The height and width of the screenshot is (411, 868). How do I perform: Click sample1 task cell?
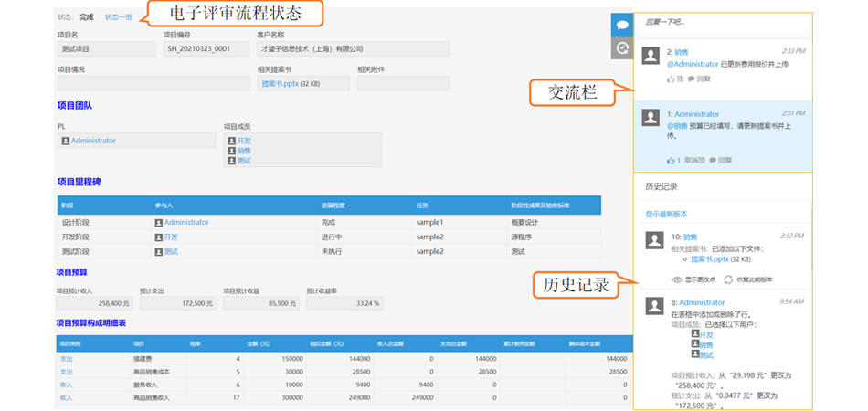[x=430, y=222]
